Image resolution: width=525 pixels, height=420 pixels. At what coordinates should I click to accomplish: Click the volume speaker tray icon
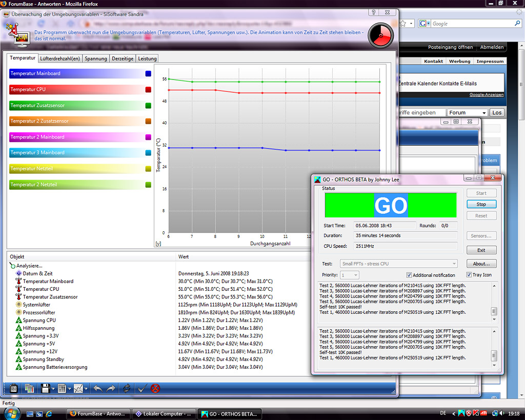501,413
